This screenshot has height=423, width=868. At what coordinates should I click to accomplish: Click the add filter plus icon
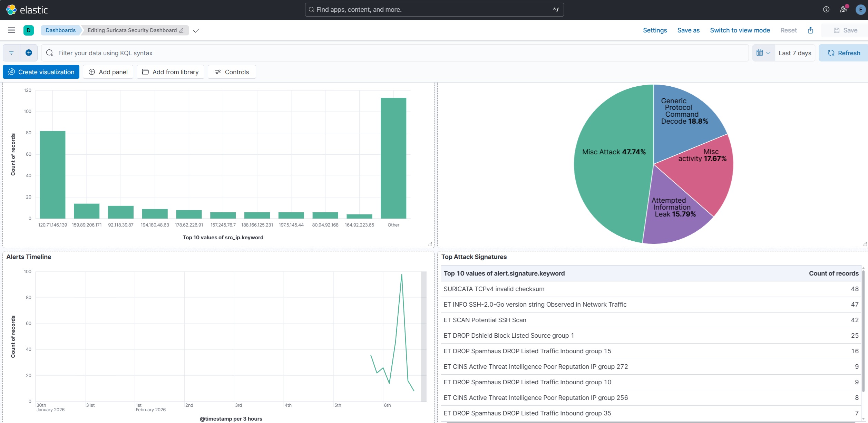[29, 53]
